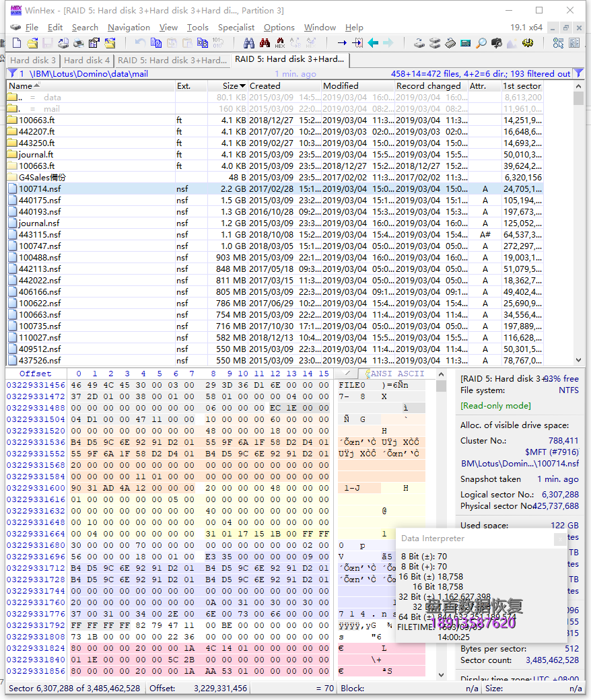Click the camera Take Snapshot icon
The image size is (591, 700).
[497, 43]
